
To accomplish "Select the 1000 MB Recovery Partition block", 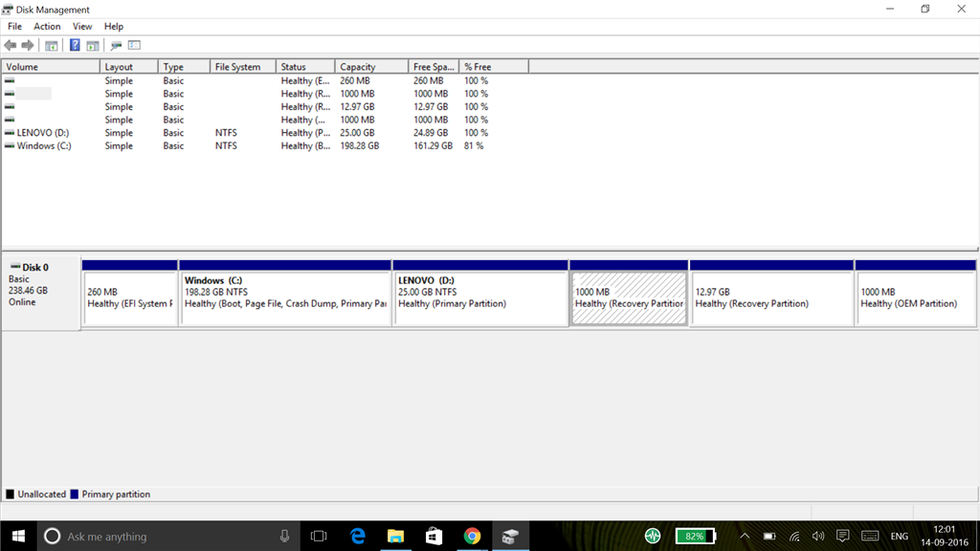I will (629, 293).
